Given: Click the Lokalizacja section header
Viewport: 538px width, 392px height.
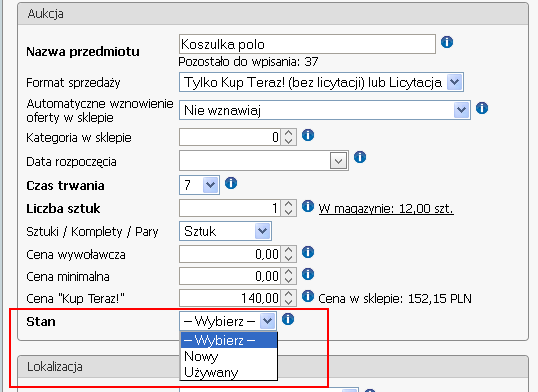Looking at the screenshot, I should (x=273, y=367).
